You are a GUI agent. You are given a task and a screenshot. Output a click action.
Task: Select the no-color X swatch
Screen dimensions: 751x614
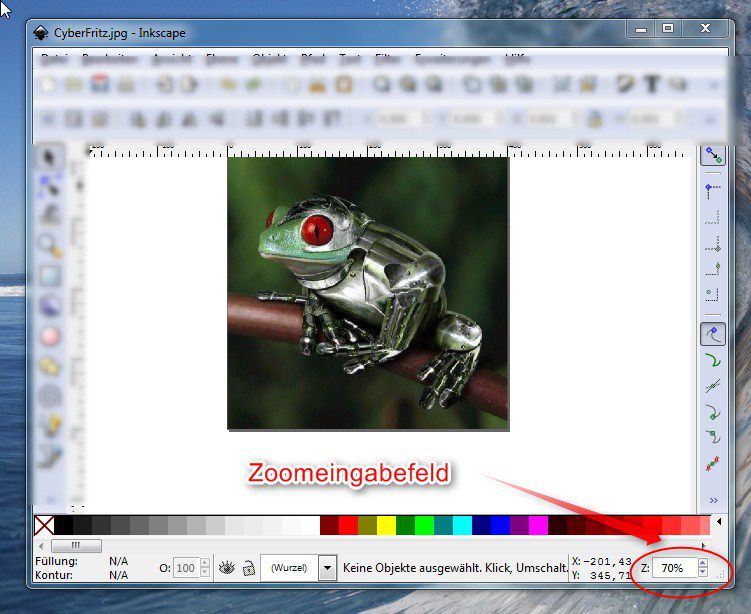(44, 525)
